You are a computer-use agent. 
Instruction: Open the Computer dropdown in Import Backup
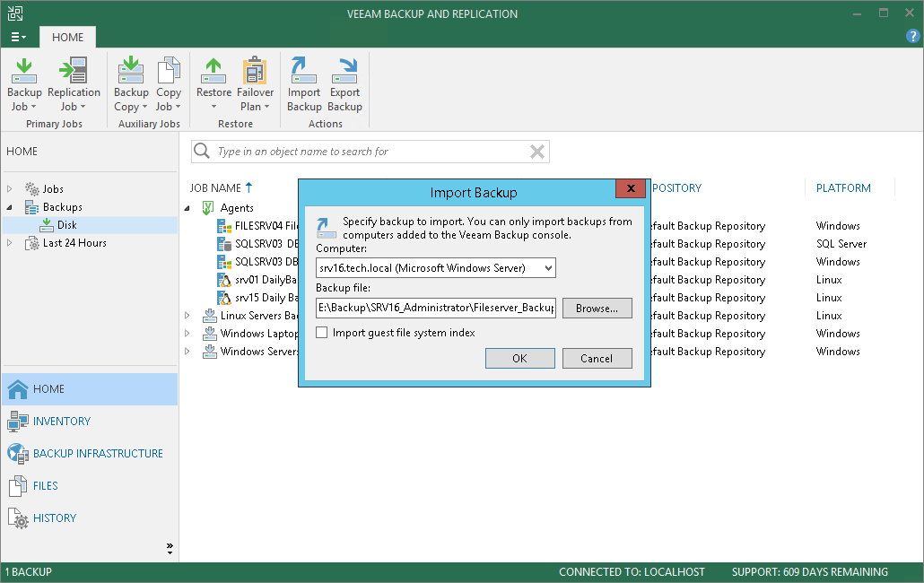(x=548, y=268)
